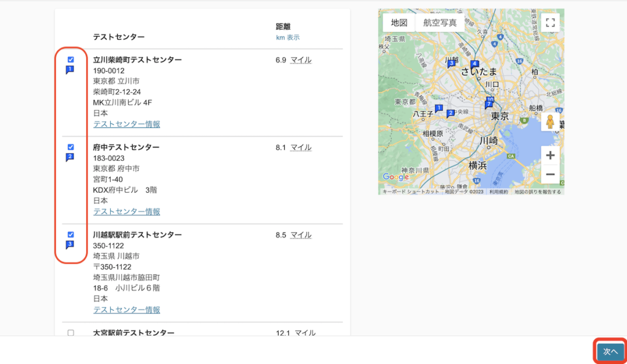Open テストセンター情報 for 川越駅駅前テストセンター
This screenshot has width=627, height=364.
pos(126,310)
